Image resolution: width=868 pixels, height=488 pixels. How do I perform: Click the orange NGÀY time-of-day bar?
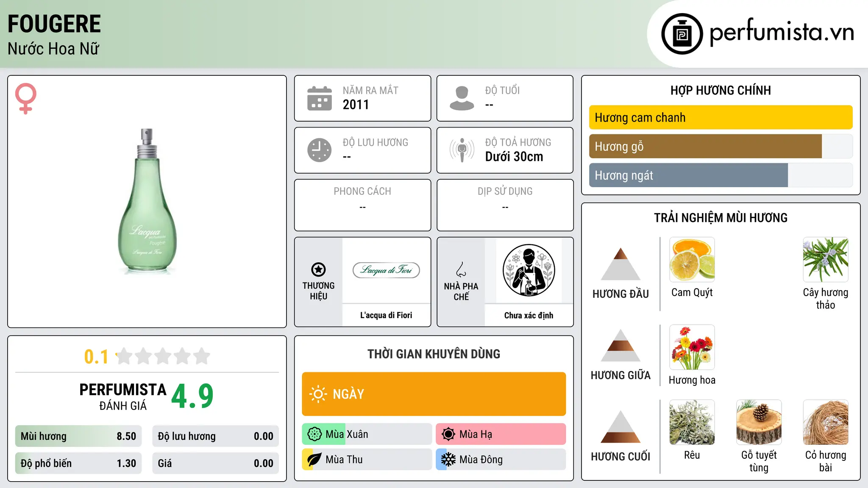coord(434,394)
